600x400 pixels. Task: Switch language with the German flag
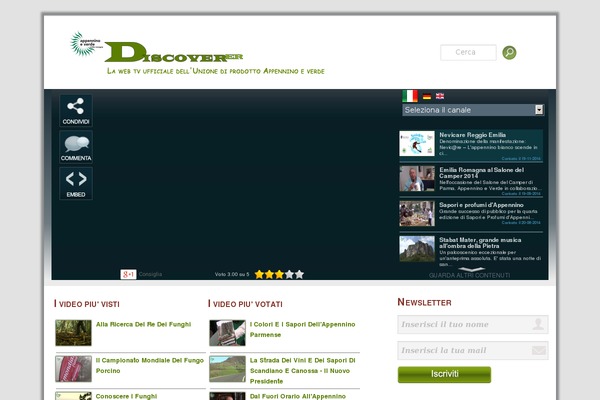(x=427, y=96)
